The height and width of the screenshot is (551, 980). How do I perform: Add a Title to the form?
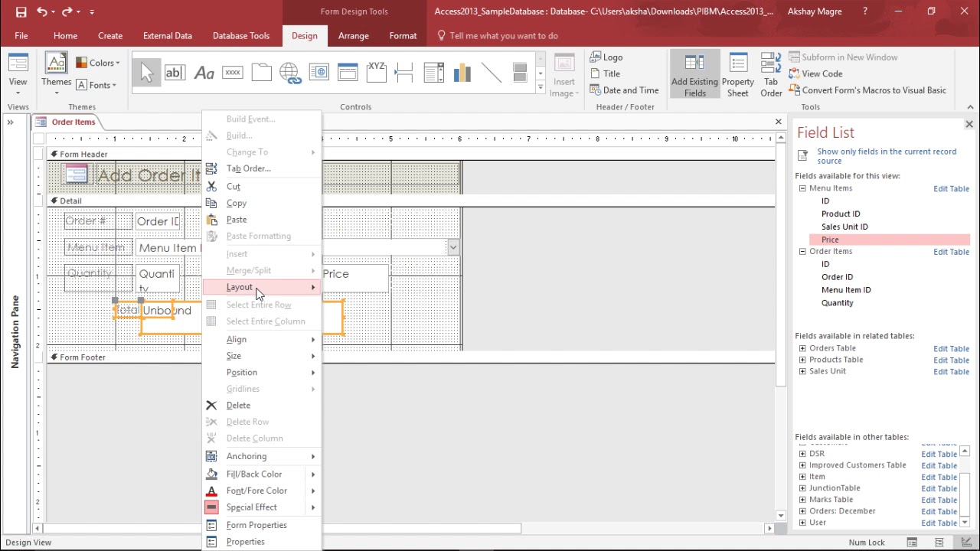point(605,73)
